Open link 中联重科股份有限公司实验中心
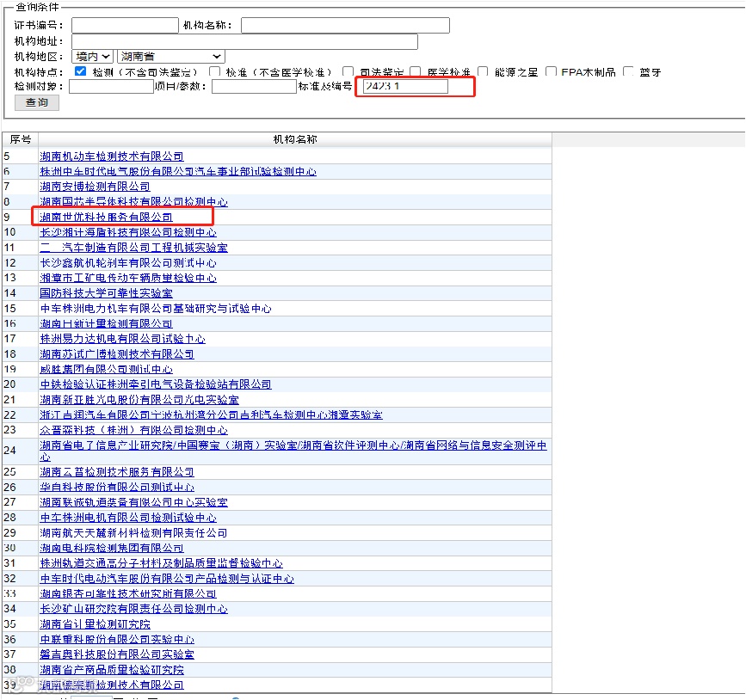This screenshot has width=746, height=700. 117,640
